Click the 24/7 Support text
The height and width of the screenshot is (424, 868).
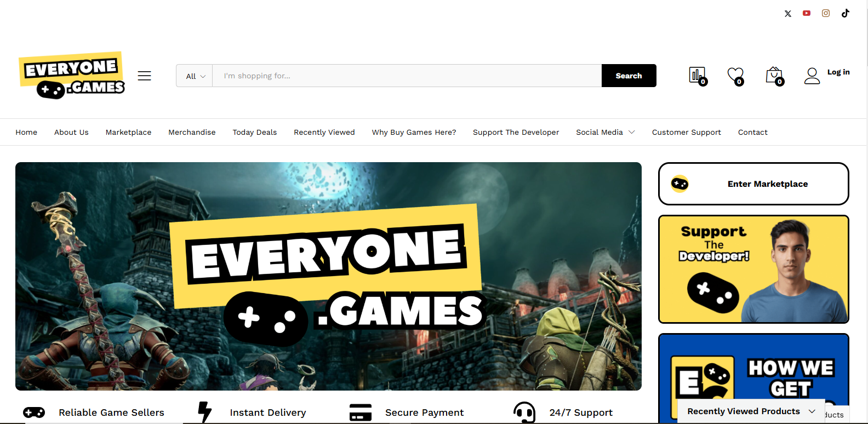click(581, 412)
